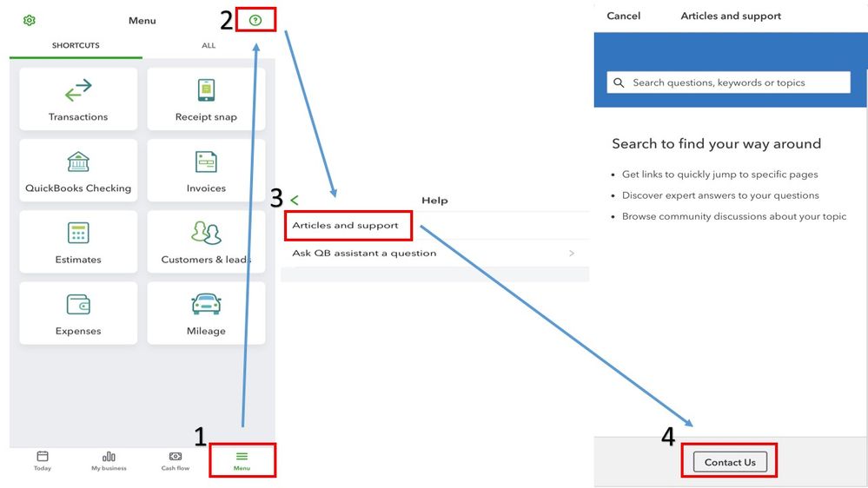This screenshot has width=868, height=488.
Task: Click 'Get links to quickly jump' bullet
Action: (x=719, y=175)
